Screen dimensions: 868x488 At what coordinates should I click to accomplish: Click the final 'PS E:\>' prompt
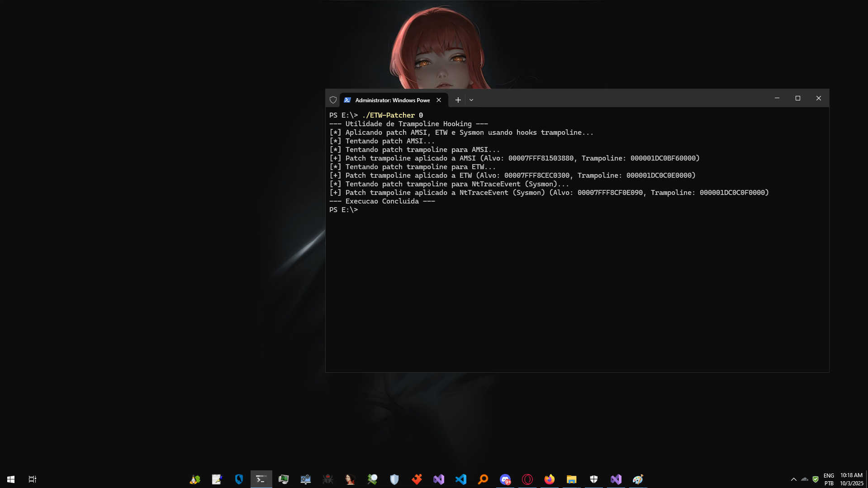tap(343, 210)
